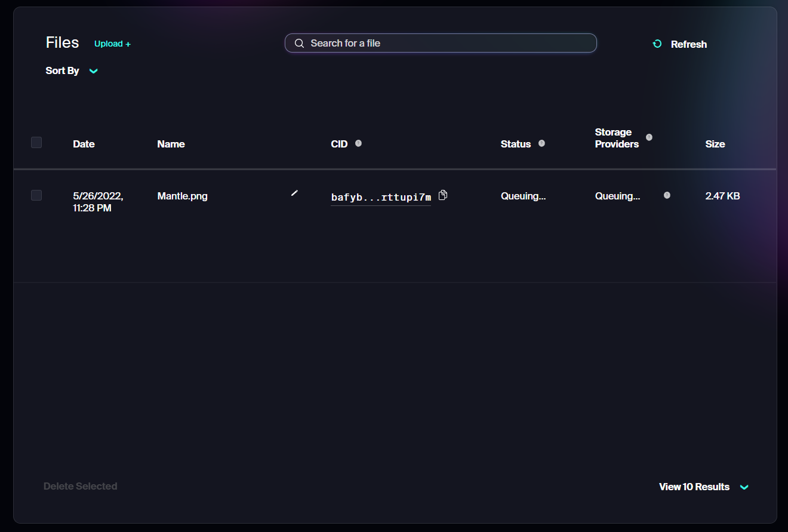The height and width of the screenshot is (532, 788).
Task: Click the info icon next to the row's Queuing storage providers
Action: (667, 195)
